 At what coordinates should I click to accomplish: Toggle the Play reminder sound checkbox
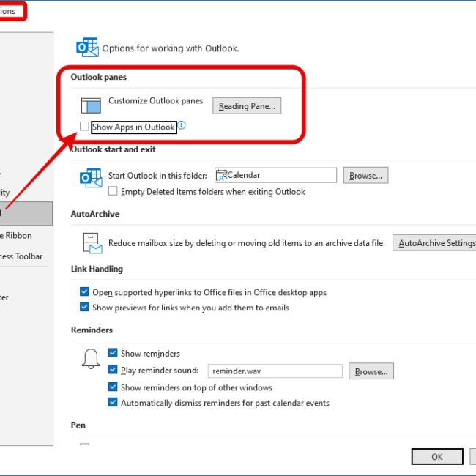click(113, 370)
